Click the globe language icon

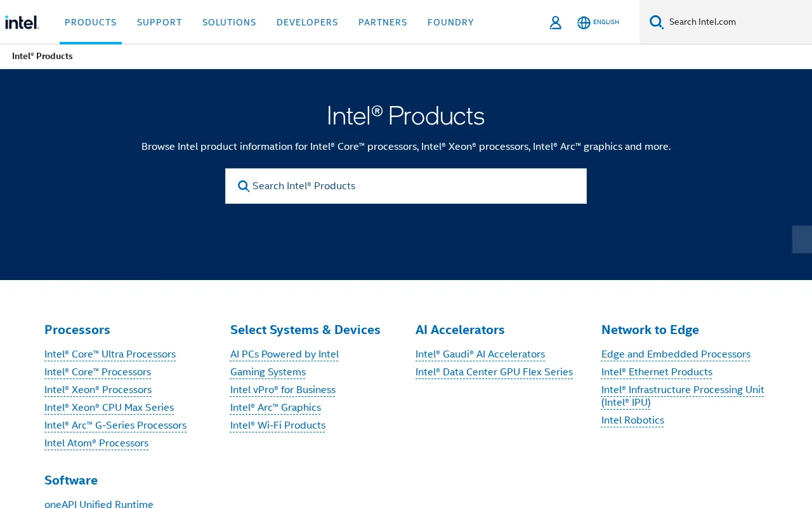pyautogui.click(x=584, y=22)
